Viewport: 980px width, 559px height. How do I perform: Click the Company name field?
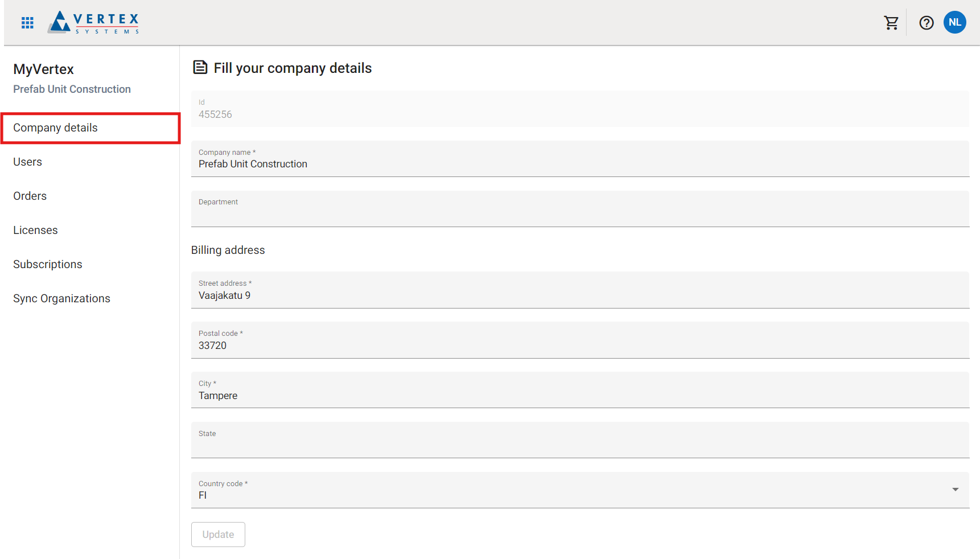tap(579, 164)
